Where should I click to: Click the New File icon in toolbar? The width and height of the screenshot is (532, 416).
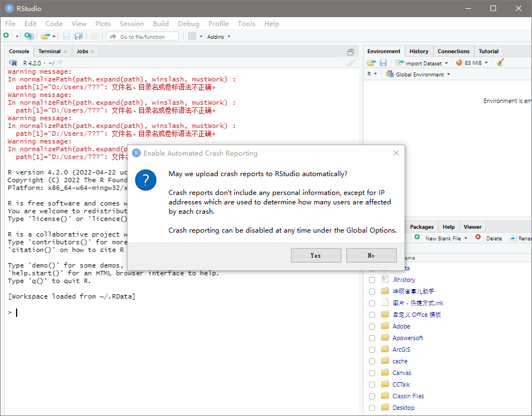coord(7,35)
